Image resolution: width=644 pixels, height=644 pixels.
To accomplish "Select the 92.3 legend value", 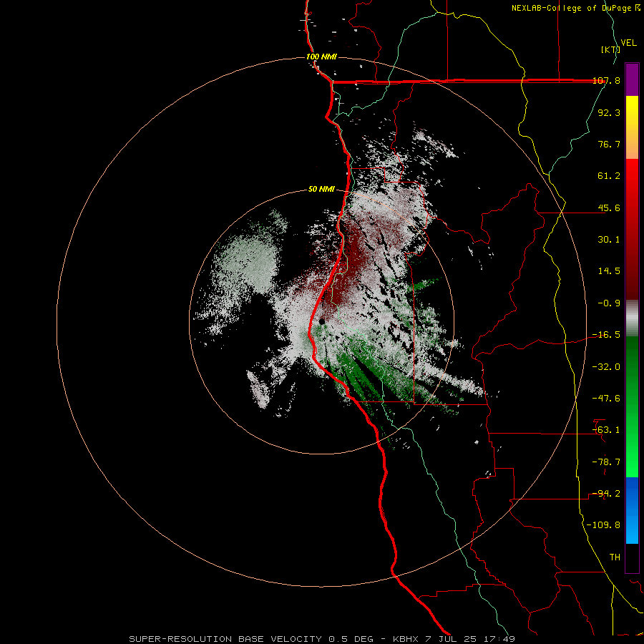I will (x=609, y=112).
